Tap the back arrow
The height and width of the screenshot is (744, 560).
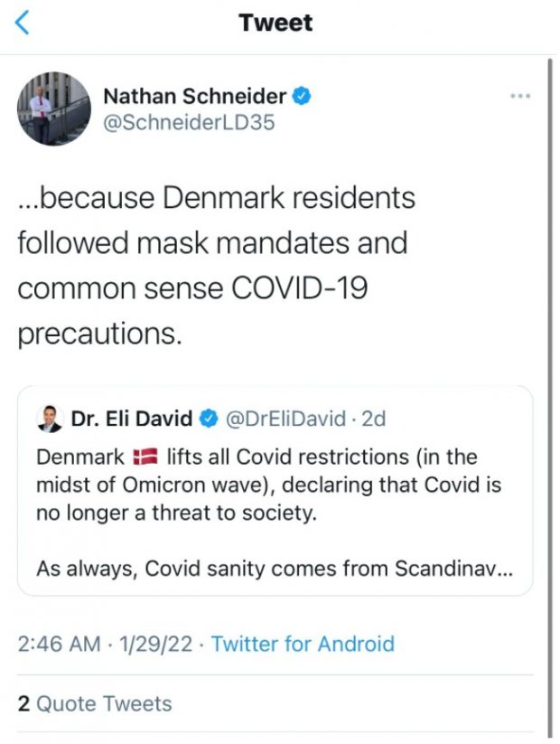pos(23,24)
